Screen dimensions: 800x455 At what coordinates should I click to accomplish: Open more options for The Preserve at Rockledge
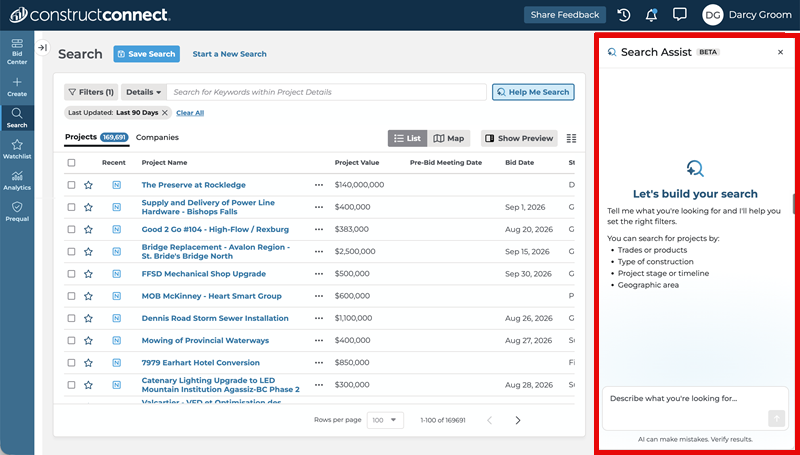319,185
